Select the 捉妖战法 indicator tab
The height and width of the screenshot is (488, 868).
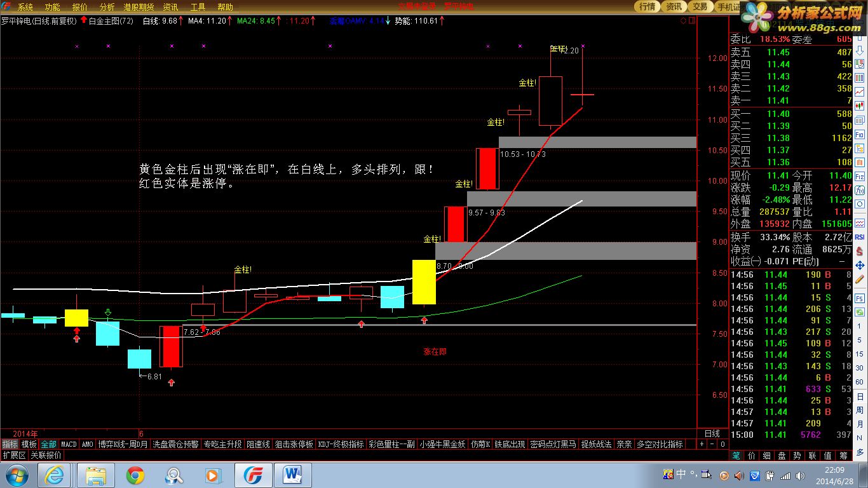click(596, 445)
